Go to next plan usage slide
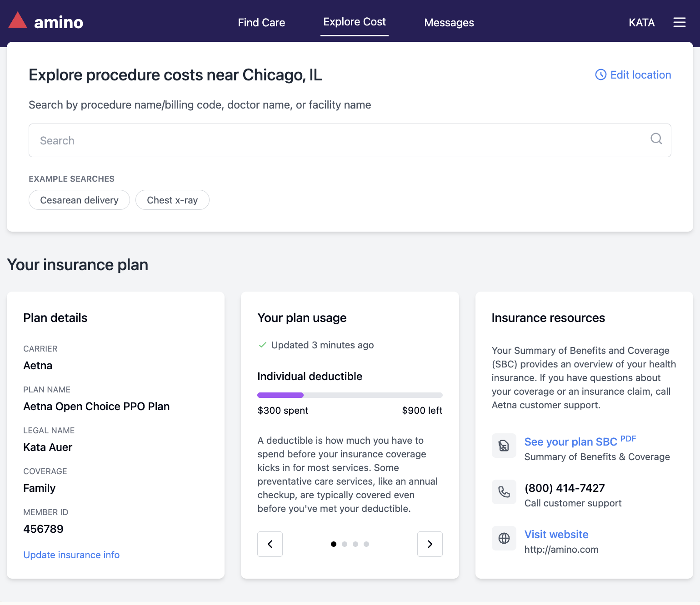The height and width of the screenshot is (605, 700). [430, 544]
